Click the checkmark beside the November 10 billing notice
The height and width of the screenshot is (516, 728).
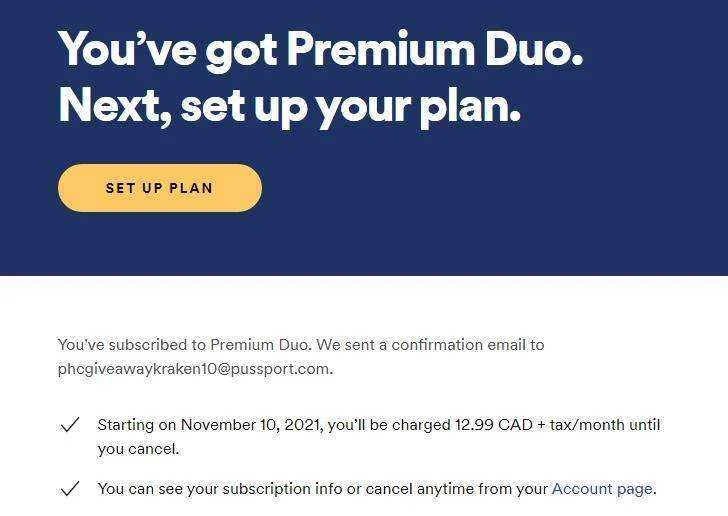click(70, 425)
